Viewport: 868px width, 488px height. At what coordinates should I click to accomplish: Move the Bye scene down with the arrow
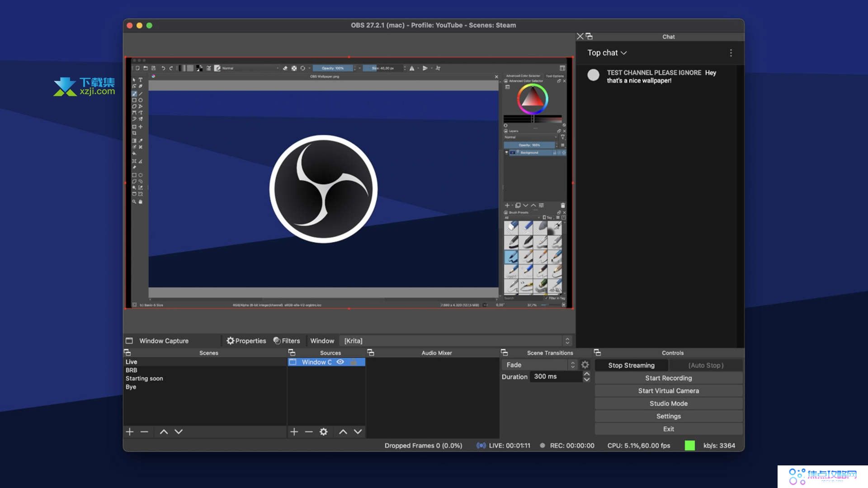coord(178,432)
